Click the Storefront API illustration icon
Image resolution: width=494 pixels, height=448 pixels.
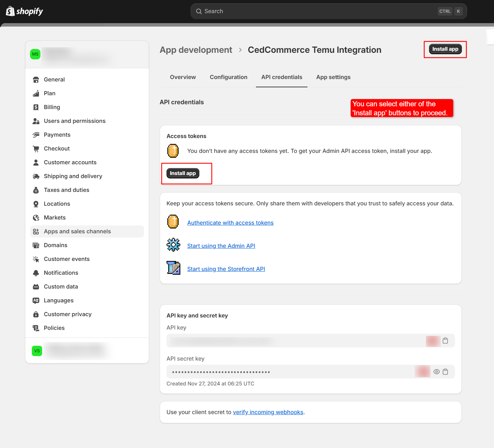pyautogui.click(x=173, y=268)
